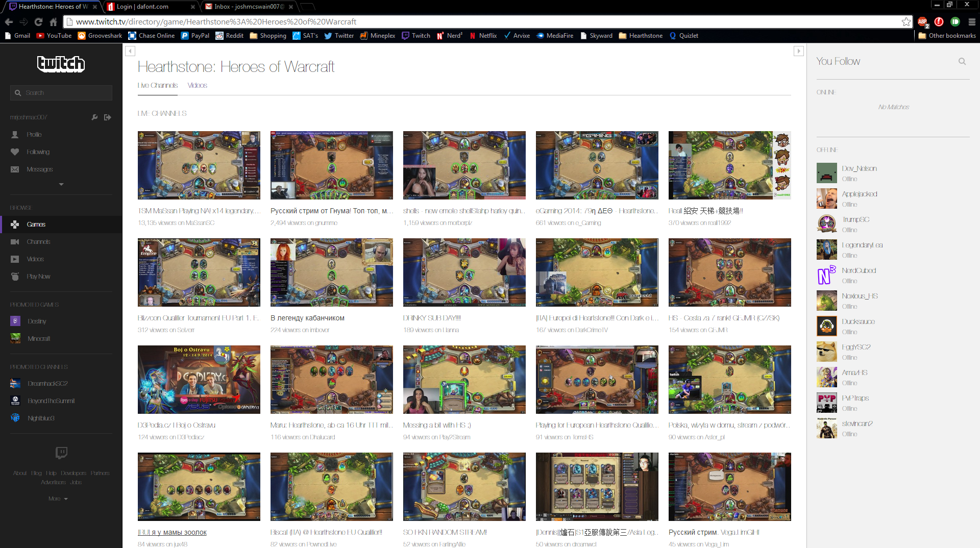Open the Other bookmarks folder
Image resolution: width=980 pixels, height=548 pixels.
pyautogui.click(x=947, y=36)
